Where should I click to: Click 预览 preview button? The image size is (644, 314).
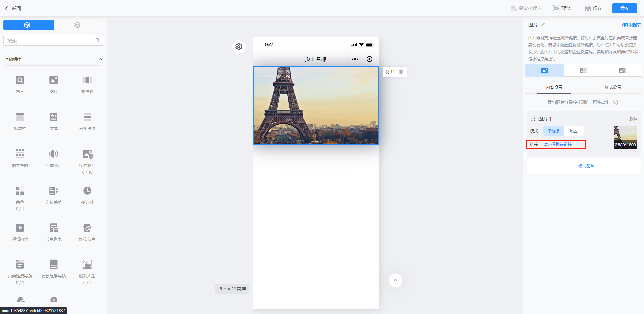[x=562, y=8]
